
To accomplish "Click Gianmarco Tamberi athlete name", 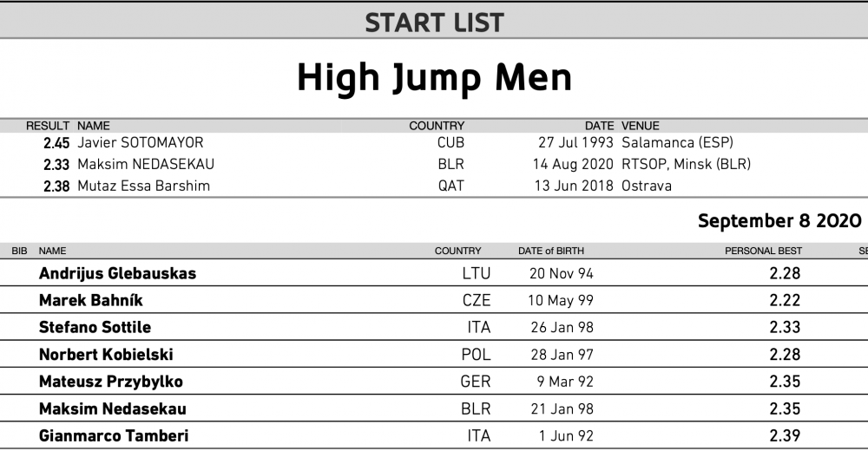I will [114, 436].
